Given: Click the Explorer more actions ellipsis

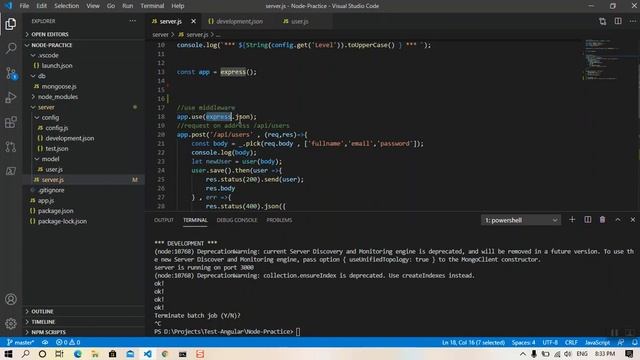Looking at the screenshot, I should click(133, 21).
